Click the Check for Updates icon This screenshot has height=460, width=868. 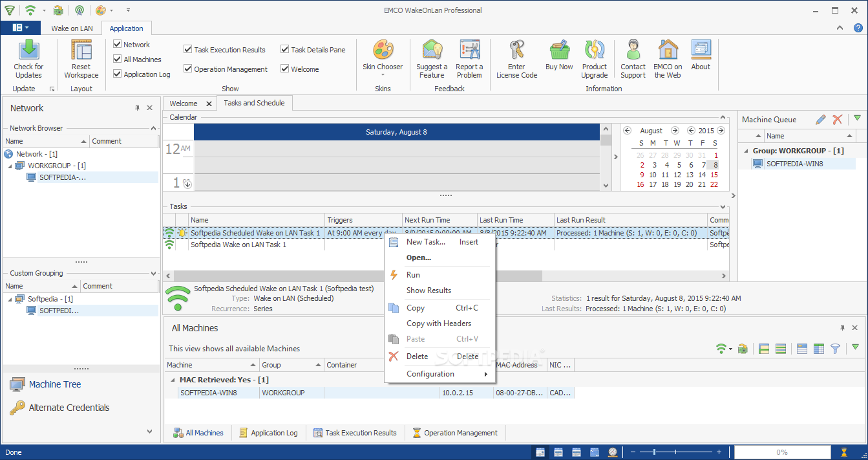click(28, 50)
